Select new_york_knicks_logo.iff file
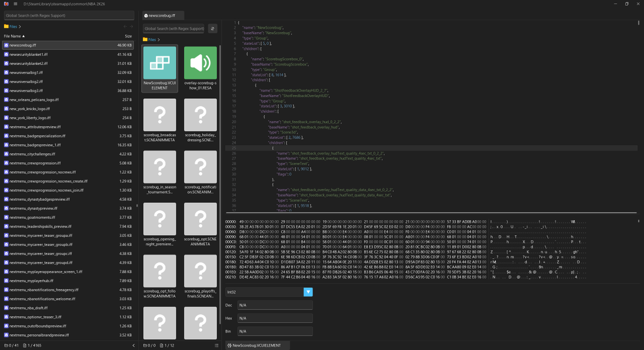Image resolution: width=644 pixels, height=350 pixels. click(x=69, y=108)
